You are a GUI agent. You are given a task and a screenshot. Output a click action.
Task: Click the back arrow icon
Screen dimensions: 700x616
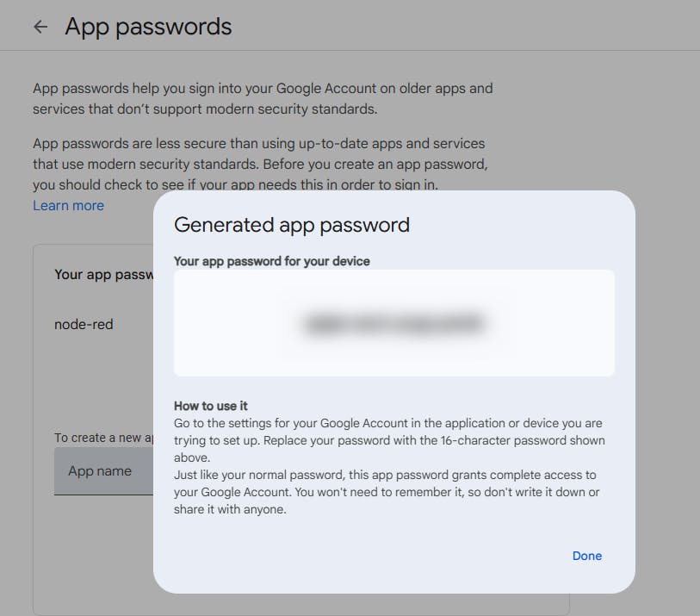[x=40, y=28]
